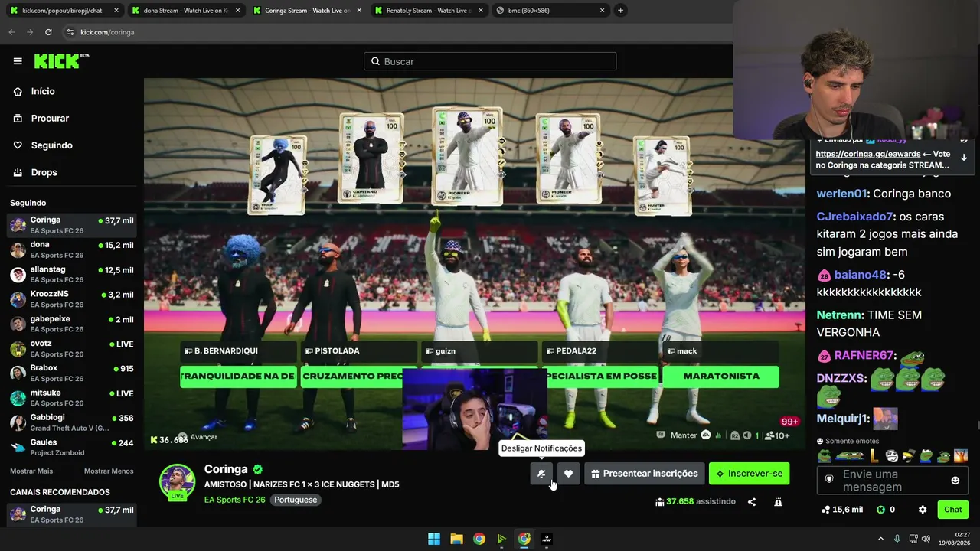Turn off notifications with the bell icon
Viewport: 980px width, 551px height.
point(541,474)
